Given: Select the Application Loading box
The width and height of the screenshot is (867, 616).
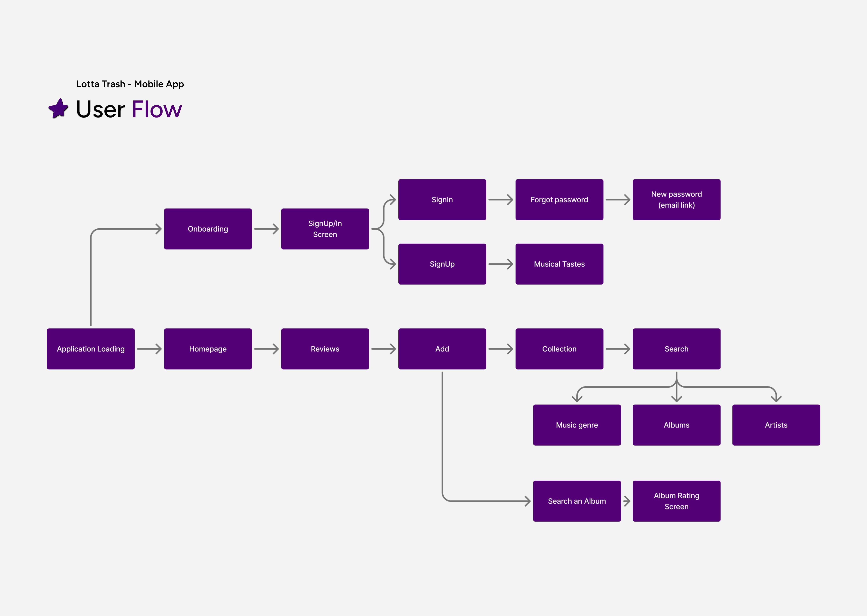Looking at the screenshot, I should coord(91,349).
